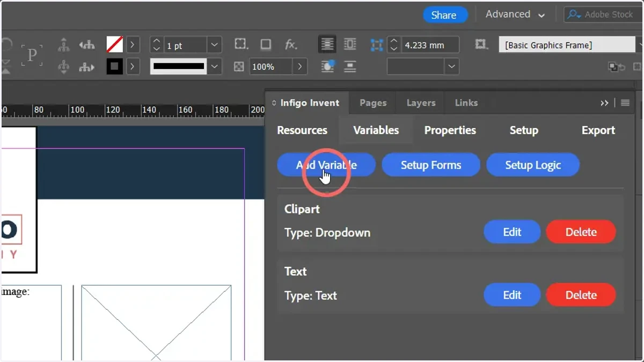Click the select content icon

coord(64,67)
